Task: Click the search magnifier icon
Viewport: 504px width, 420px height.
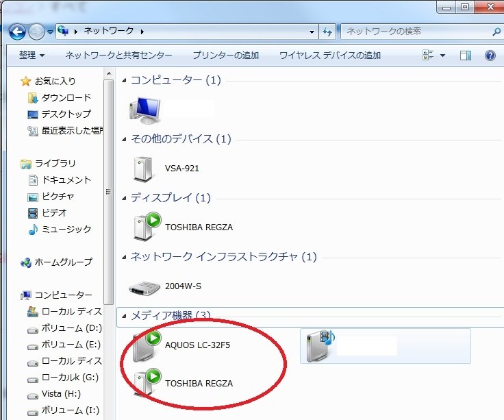Action: 496,32
